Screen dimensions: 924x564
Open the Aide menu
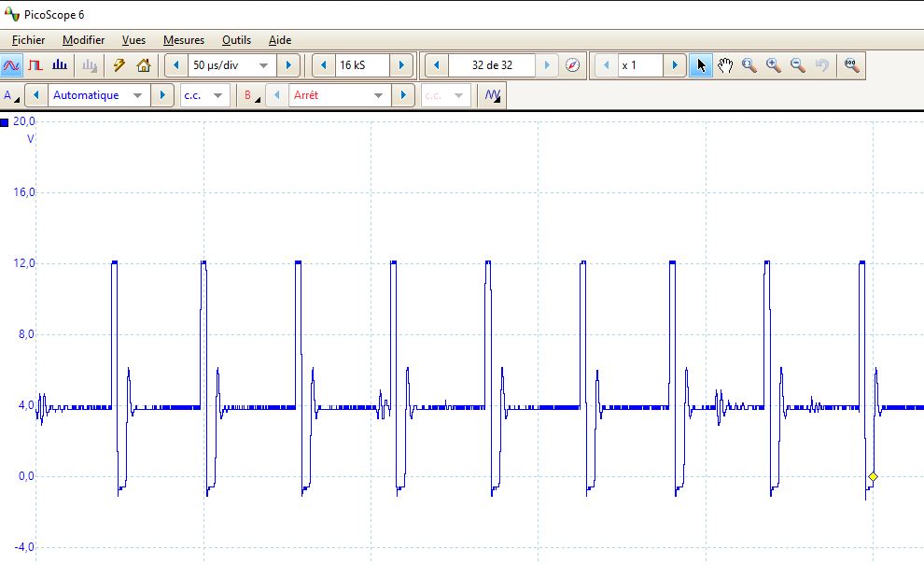[x=280, y=40]
